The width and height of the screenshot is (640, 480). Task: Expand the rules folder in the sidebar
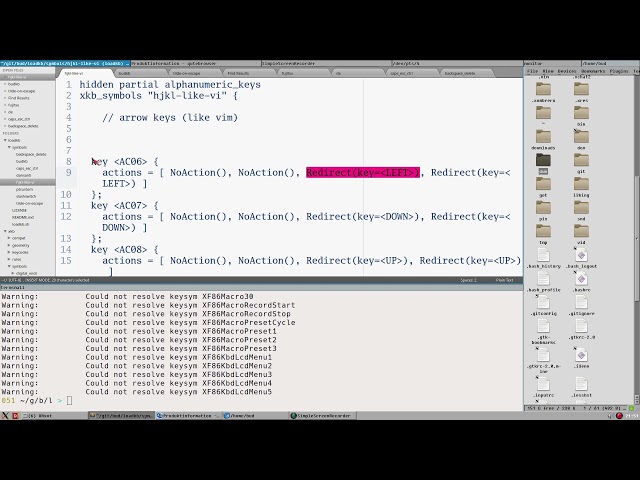click(x=9, y=259)
